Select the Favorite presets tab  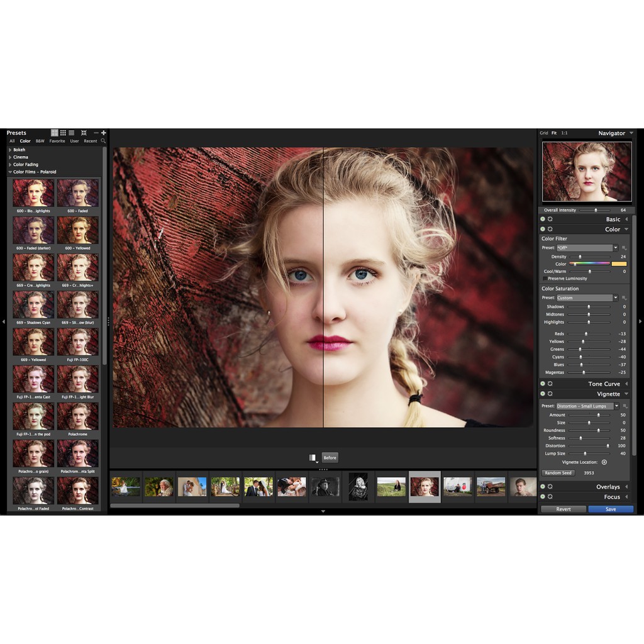coord(57,141)
